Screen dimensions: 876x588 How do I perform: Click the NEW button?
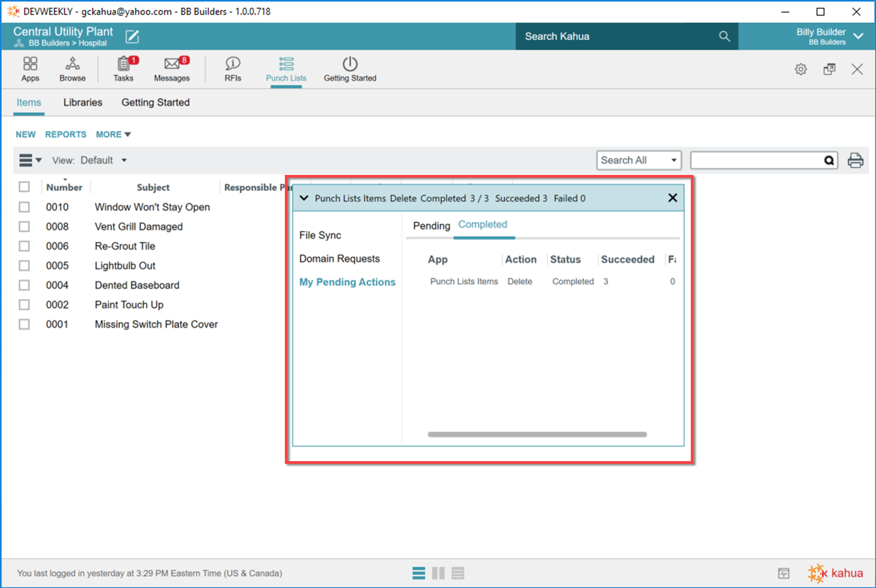(x=25, y=134)
